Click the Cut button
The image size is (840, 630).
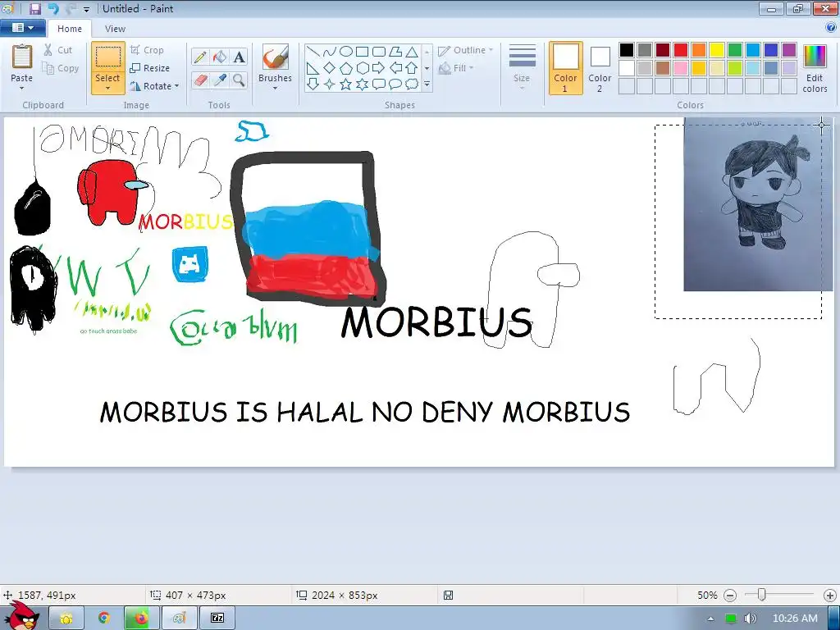[x=57, y=50]
